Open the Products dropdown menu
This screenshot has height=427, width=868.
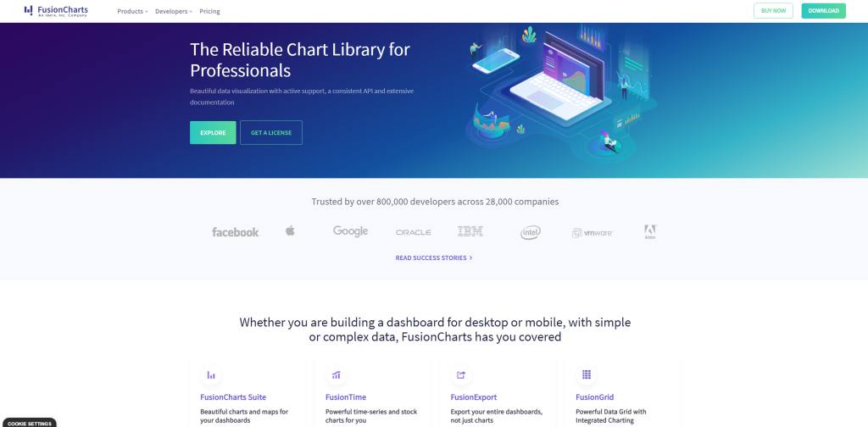coord(132,11)
